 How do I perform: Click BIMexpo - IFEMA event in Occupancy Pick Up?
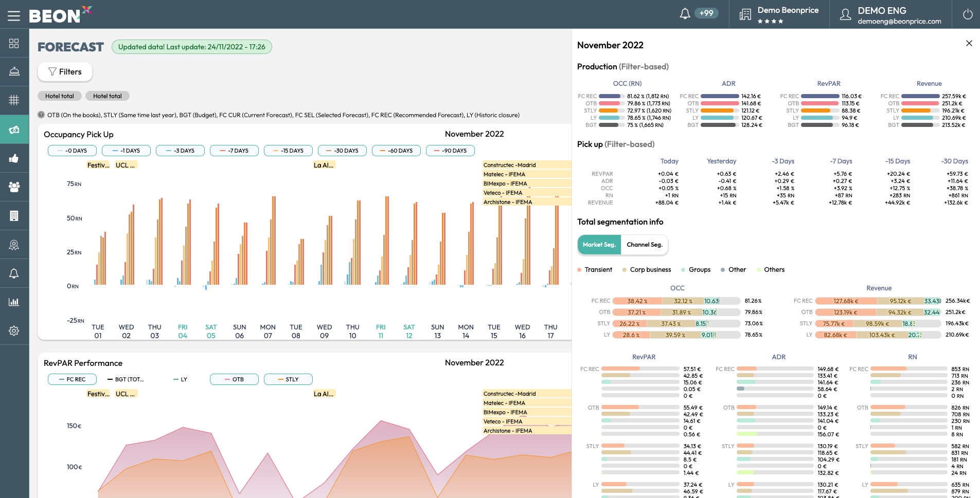pyautogui.click(x=527, y=183)
